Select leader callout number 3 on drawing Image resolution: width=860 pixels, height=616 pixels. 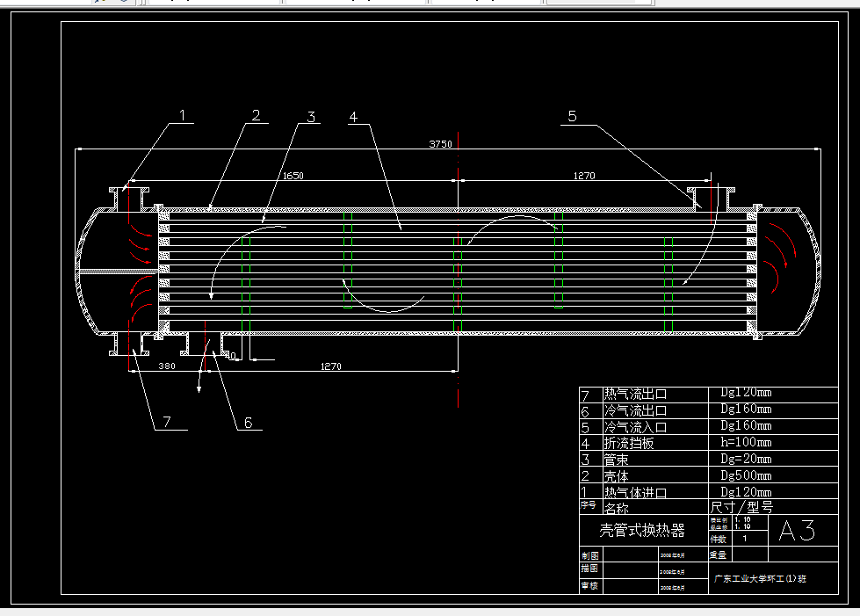pyautogui.click(x=311, y=117)
